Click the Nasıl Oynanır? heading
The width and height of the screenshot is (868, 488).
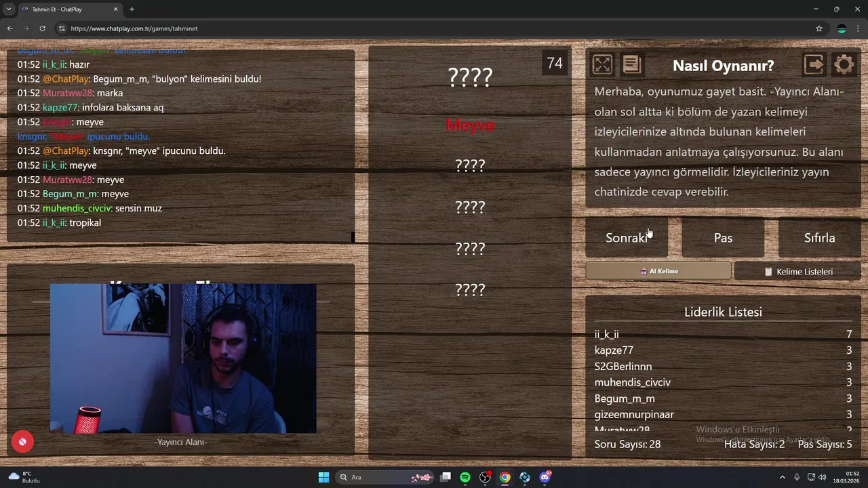(x=723, y=66)
